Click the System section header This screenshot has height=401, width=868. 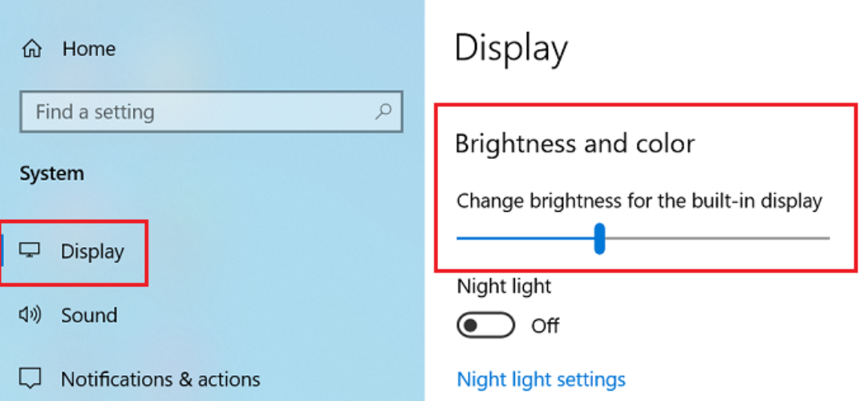tap(51, 173)
